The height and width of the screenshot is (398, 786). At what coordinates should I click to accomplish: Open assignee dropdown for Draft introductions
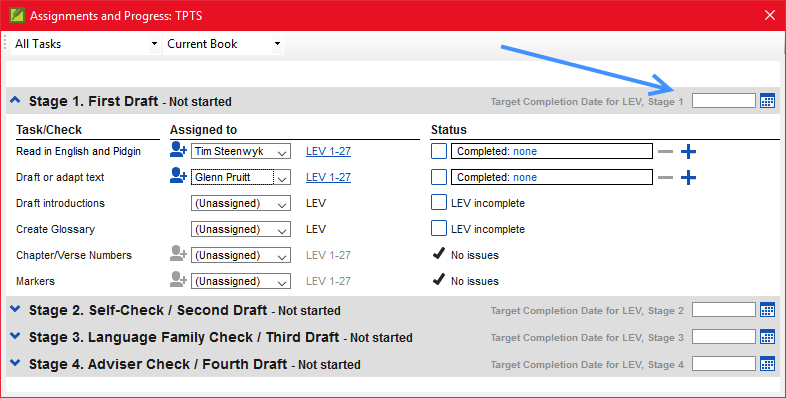[x=241, y=204]
